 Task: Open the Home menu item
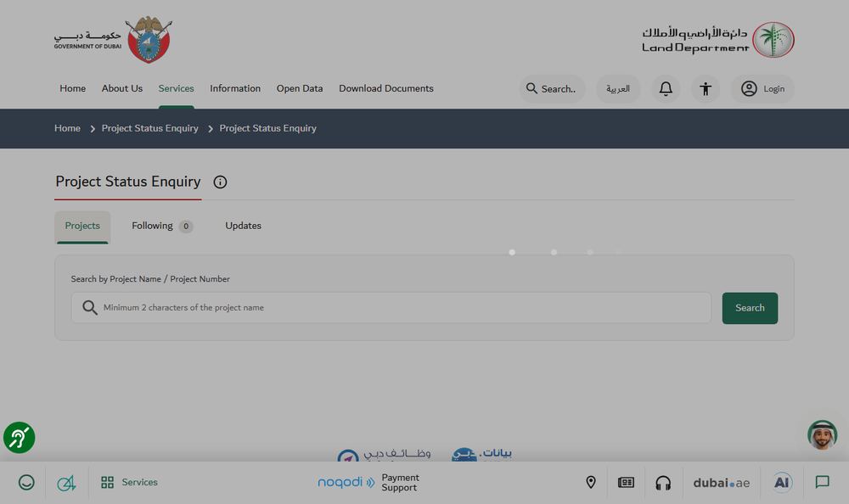72,88
